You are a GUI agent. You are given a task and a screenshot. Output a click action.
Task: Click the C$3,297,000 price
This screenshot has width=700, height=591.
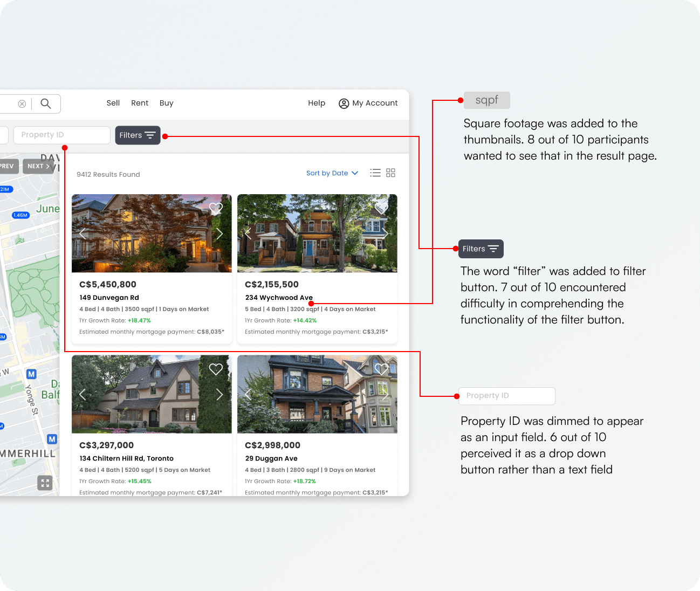pos(107,445)
